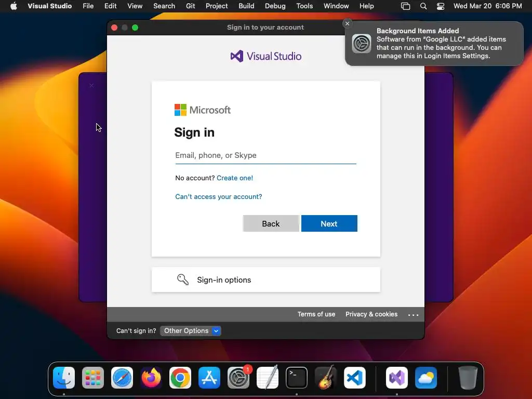
Task: Open the Privacy & cookies link
Action: (371, 314)
